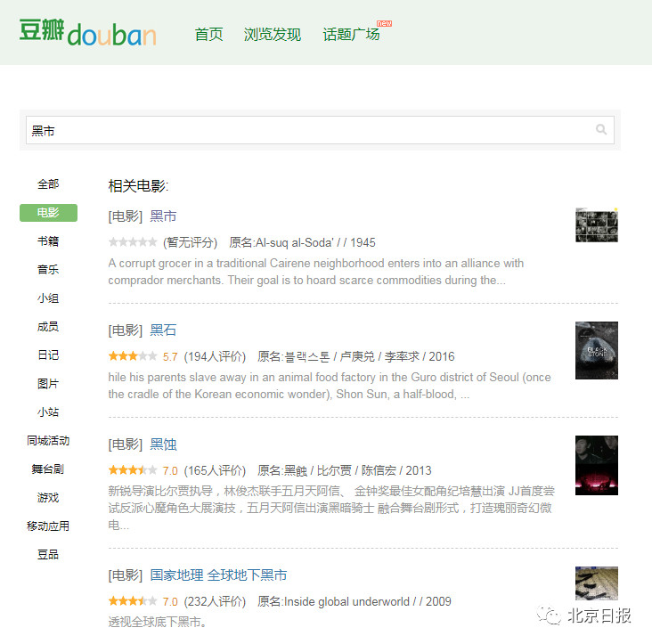Image resolution: width=652 pixels, height=644 pixels.
Task: Click the search magnifier icon
Action: (x=601, y=130)
